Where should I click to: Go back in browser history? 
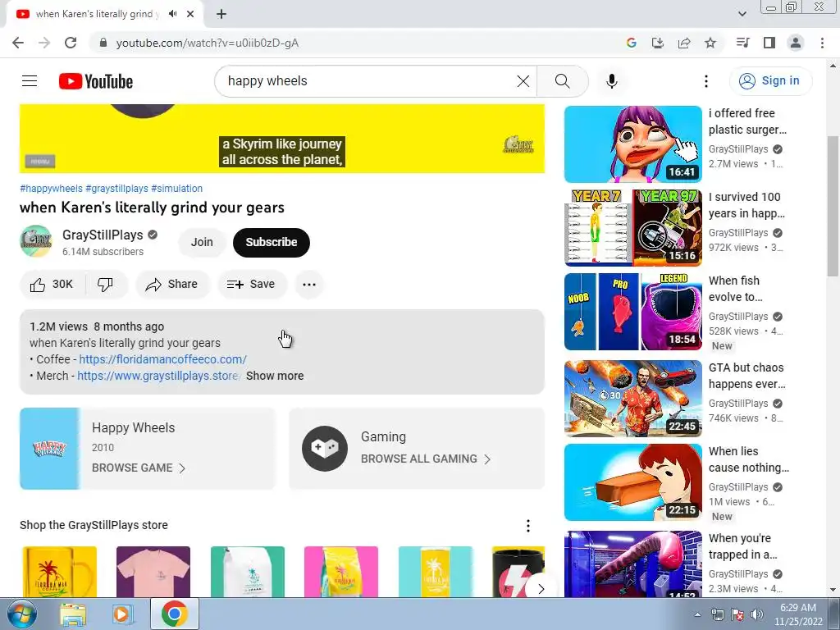click(18, 43)
